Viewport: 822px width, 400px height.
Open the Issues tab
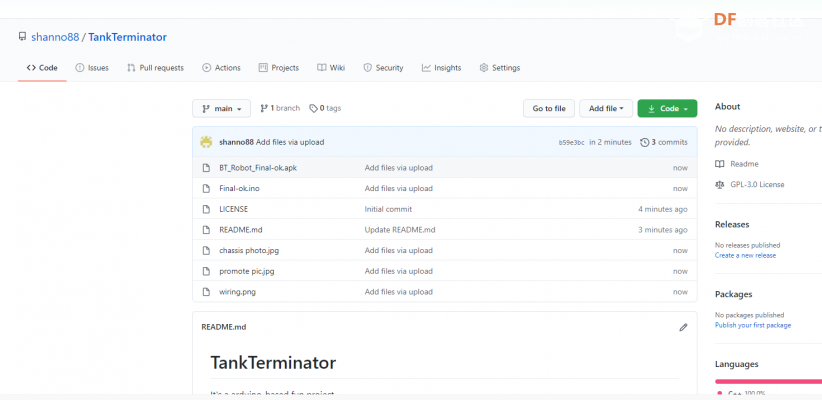[x=92, y=68]
